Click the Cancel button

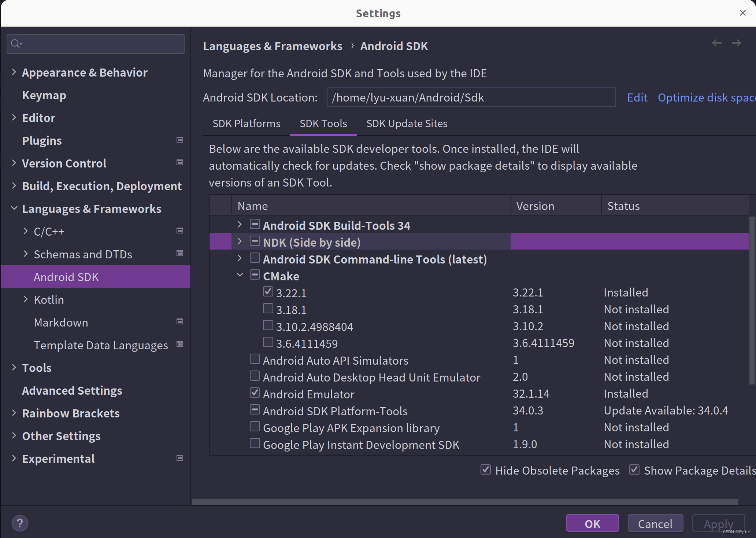point(655,523)
